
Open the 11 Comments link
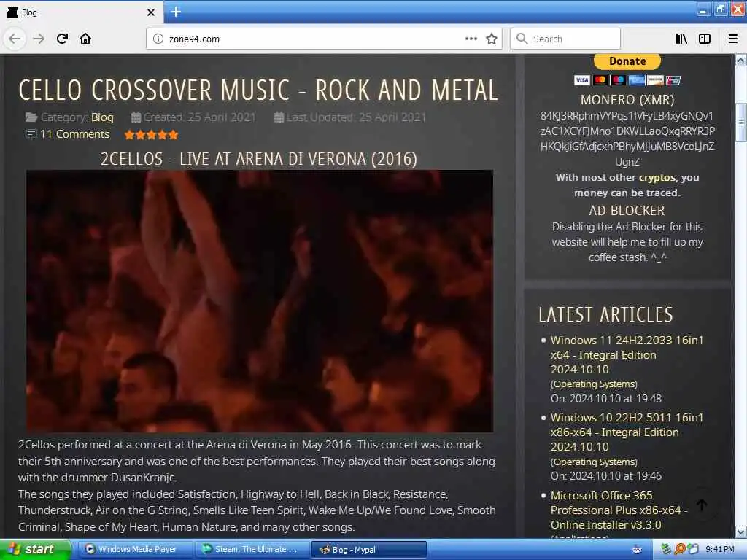[75, 134]
